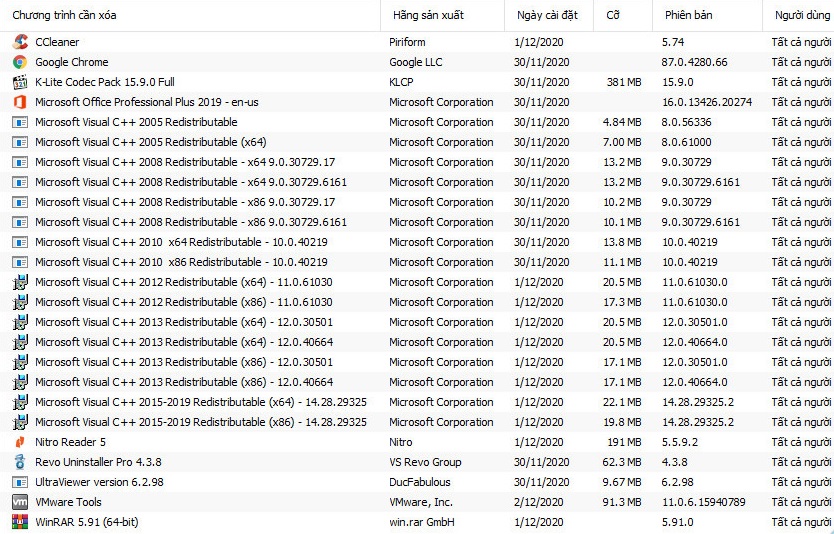
Task: Select 'Visual C++ 2008 Redistributable - x86 9.0.30729.6161'
Action: click(191, 222)
